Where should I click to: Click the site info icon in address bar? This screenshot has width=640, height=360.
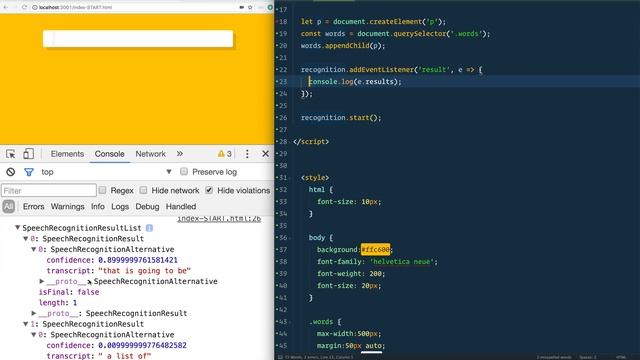tap(35, 7)
